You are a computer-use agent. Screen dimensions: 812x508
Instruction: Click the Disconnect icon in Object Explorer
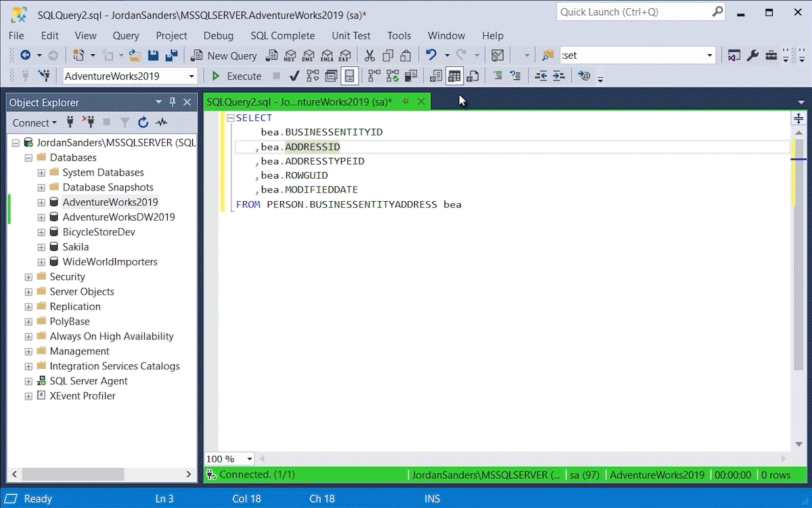tap(88, 123)
